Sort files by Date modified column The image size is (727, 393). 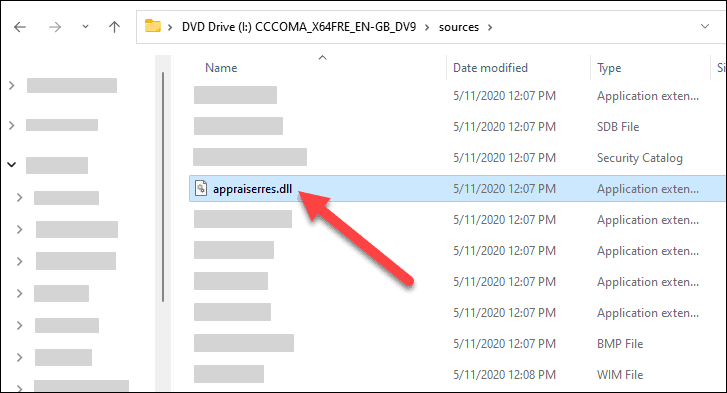pyautogui.click(x=490, y=68)
